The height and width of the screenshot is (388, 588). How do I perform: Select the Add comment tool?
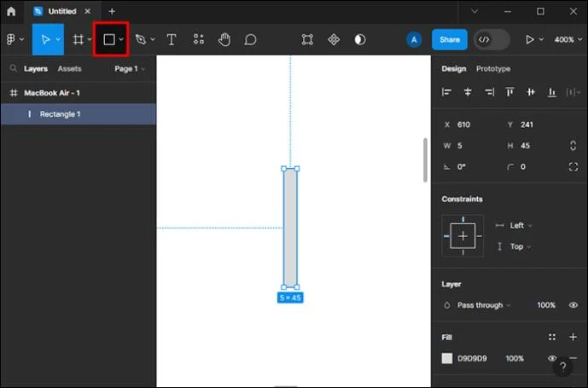click(x=250, y=39)
